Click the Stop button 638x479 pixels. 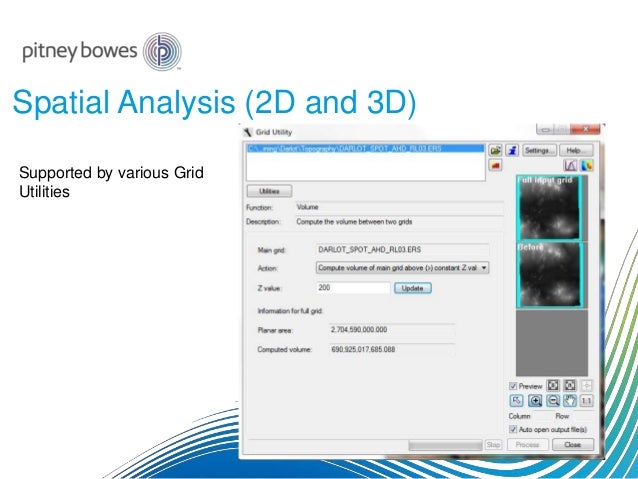pyautogui.click(x=493, y=444)
